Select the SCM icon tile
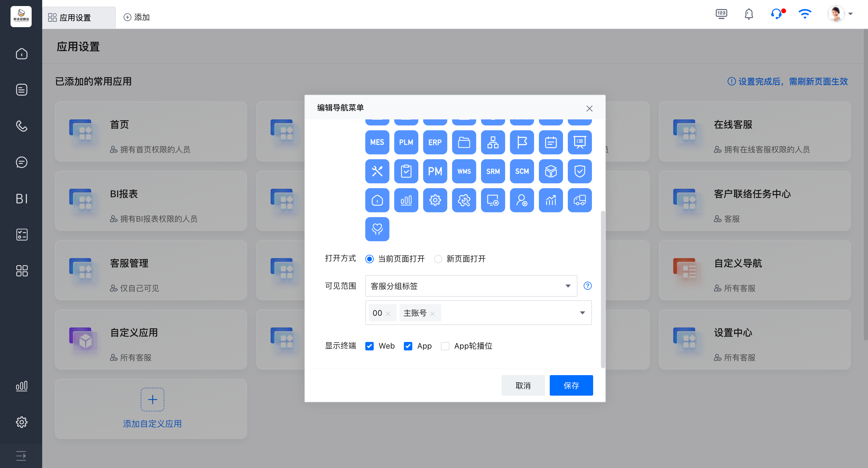Screen dimensions: 868x468 [522, 171]
